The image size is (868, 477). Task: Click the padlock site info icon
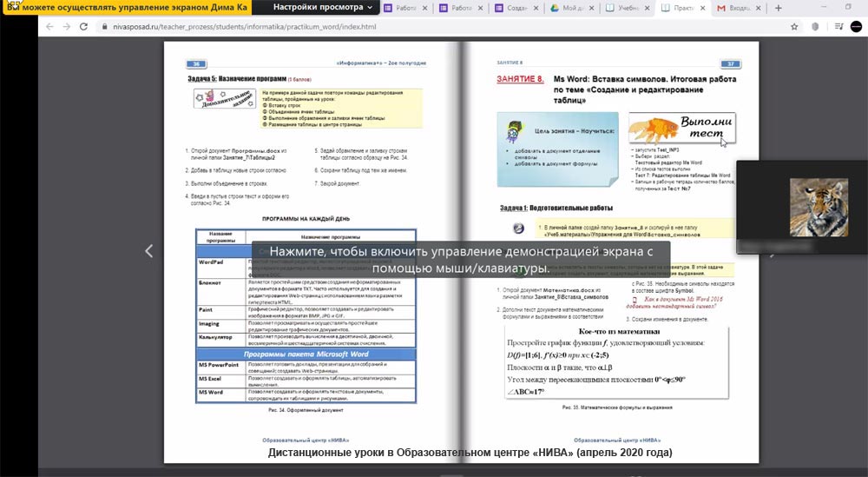tap(105, 27)
